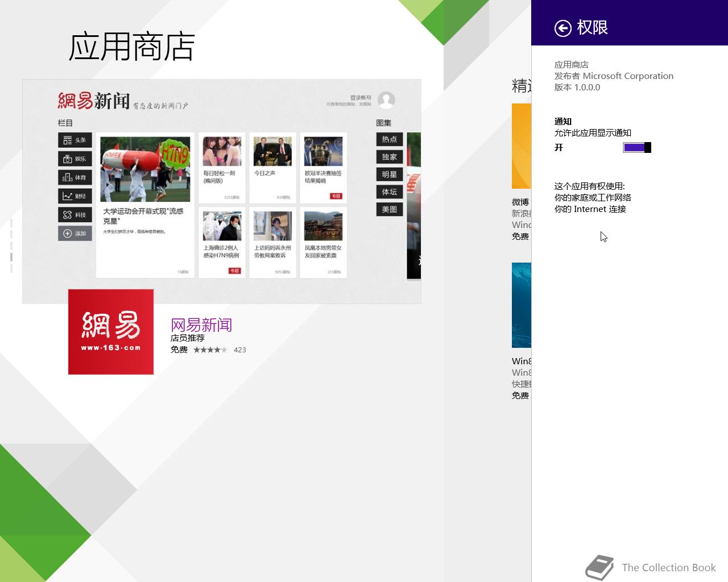Image resolution: width=728 pixels, height=582 pixels.
Task: Click the 独家 gallery button
Action: click(390, 157)
